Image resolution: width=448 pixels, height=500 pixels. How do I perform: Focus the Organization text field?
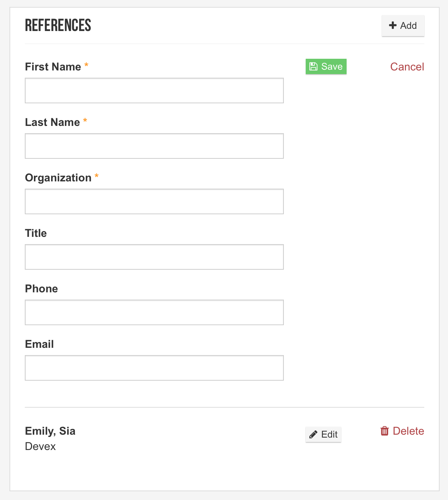[154, 201]
